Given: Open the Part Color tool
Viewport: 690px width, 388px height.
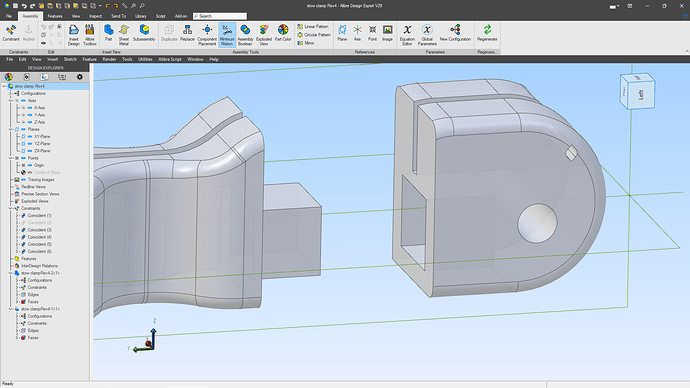Looking at the screenshot, I should (283, 33).
